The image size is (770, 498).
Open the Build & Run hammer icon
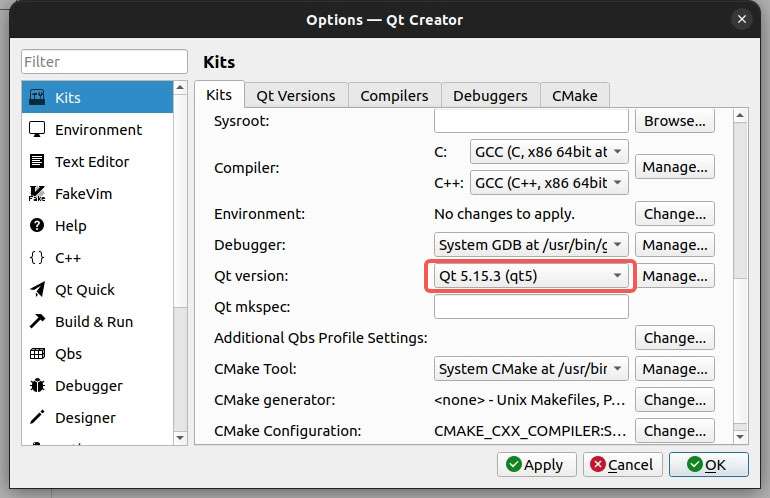[37, 322]
